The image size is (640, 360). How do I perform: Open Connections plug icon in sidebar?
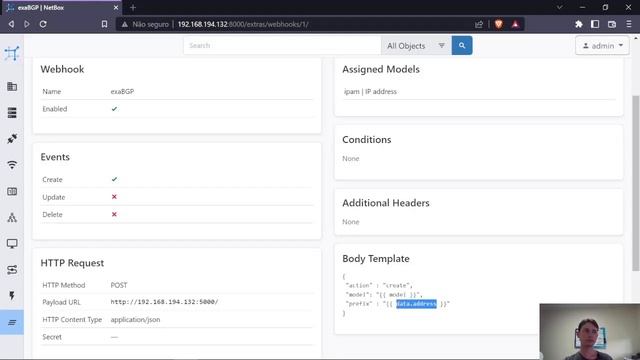point(12,139)
